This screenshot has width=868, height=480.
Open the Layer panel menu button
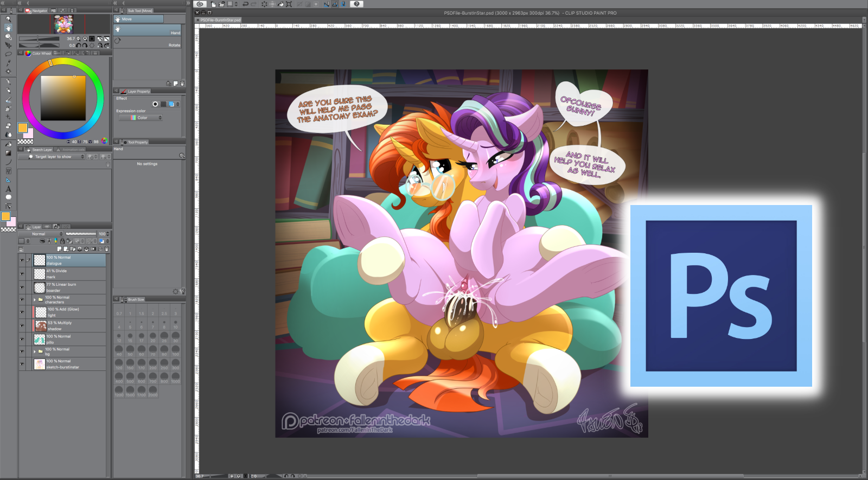(x=21, y=226)
